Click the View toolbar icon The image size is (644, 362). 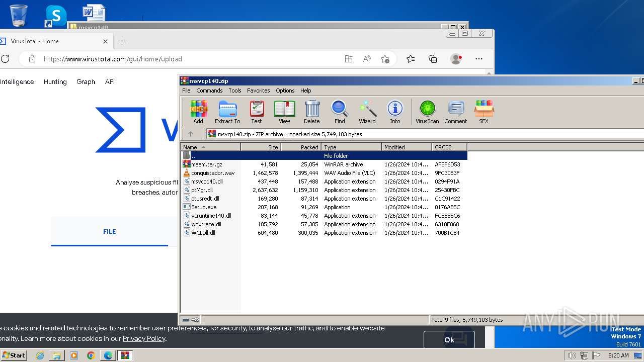(284, 112)
